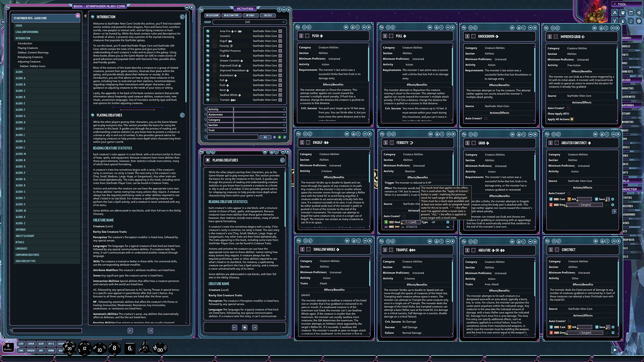The height and width of the screenshot is (362, 644).
Task: Open the Options gear in Tool panel
Action: point(639,21)
